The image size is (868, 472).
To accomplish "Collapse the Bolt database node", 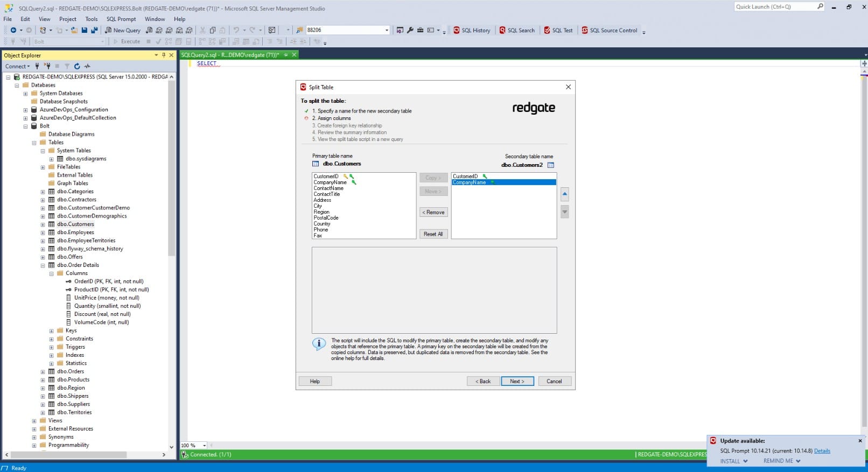I will (25, 126).
